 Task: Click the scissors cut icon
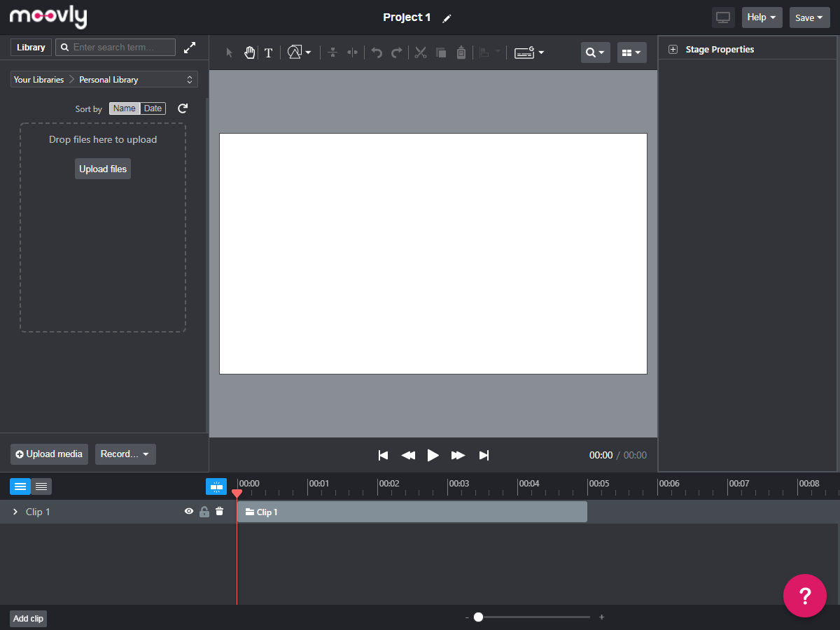click(x=420, y=52)
